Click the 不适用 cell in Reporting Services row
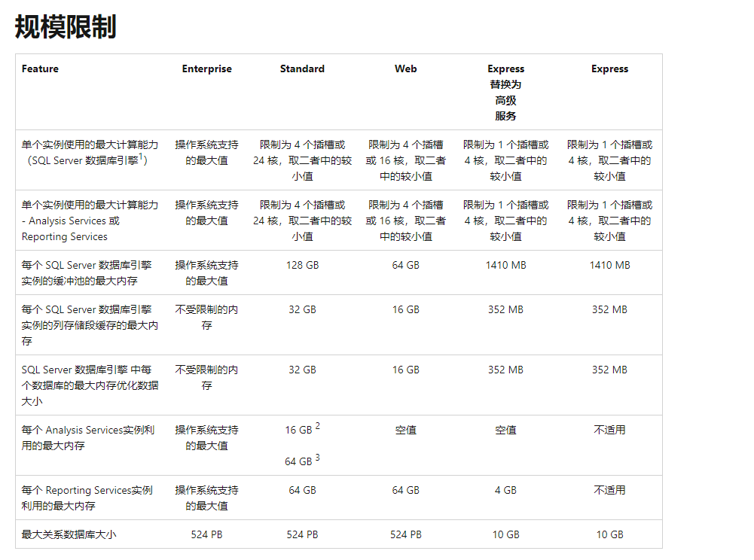Screen dimensions: 754x560 (609, 490)
